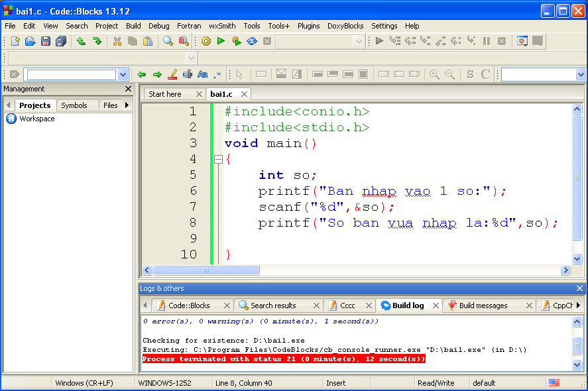Open the Settings menu
The image size is (588, 391).
click(x=384, y=26)
